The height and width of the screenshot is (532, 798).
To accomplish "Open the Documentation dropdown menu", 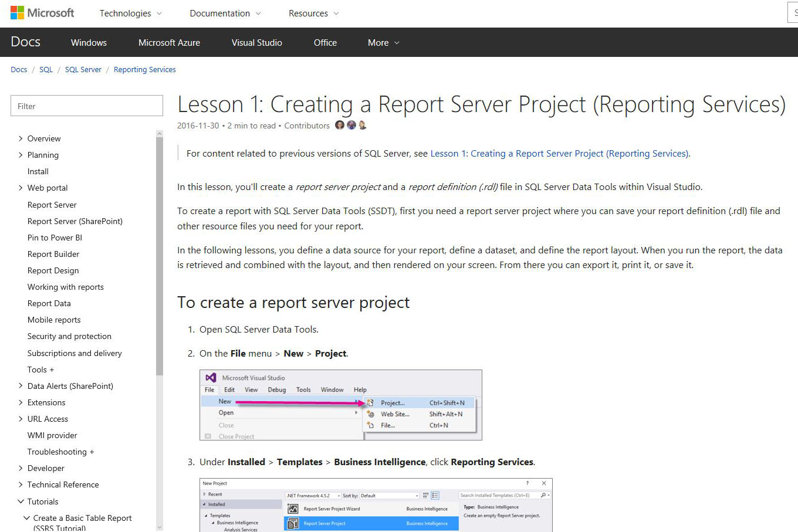I will 225,13.
